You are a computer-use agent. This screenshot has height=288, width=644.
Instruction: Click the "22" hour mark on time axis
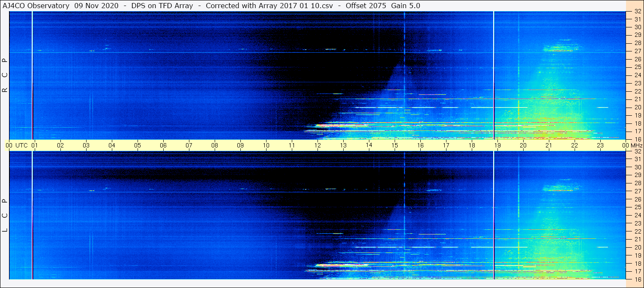click(575, 145)
